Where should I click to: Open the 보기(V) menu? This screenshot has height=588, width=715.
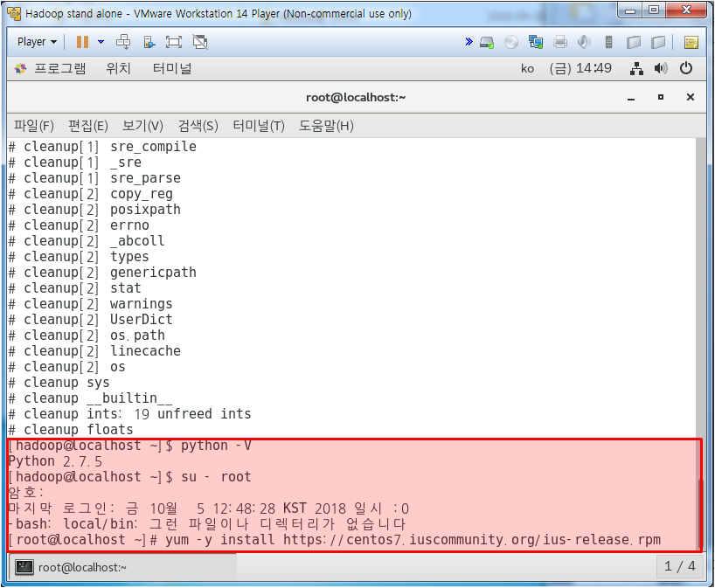point(142,126)
